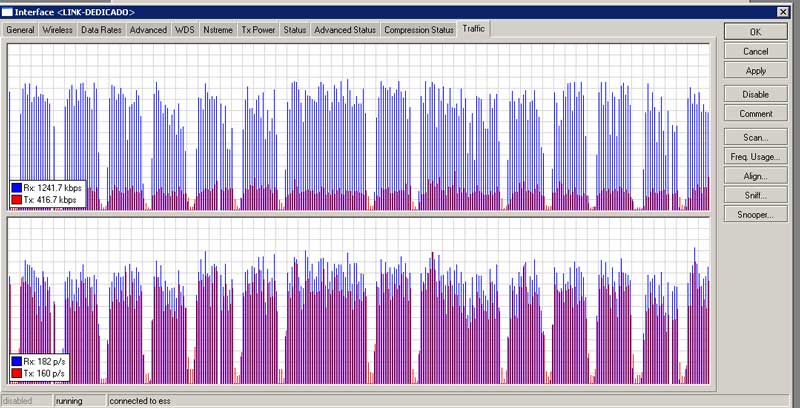Select the Traffic tab
This screenshot has height=408, width=800.
pos(473,29)
